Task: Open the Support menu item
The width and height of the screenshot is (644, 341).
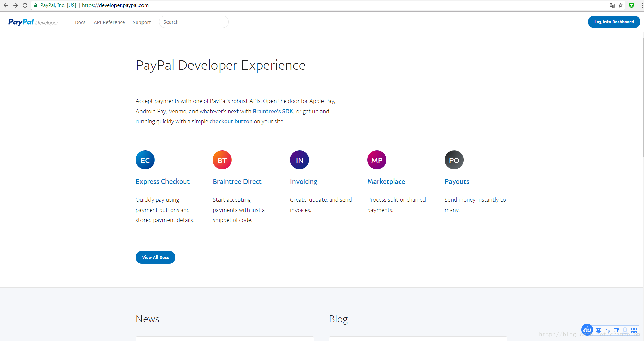Action: pyautogui.click(x=142, y=22)
